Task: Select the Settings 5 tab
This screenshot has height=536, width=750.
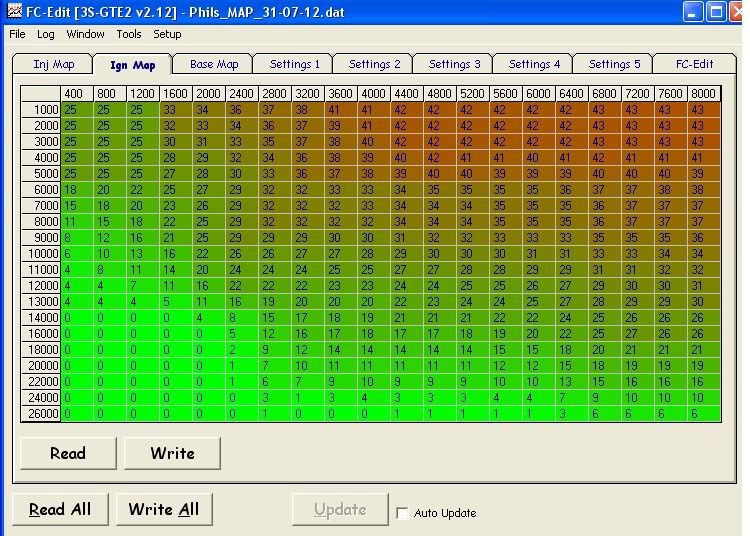Action: (614, 64)
